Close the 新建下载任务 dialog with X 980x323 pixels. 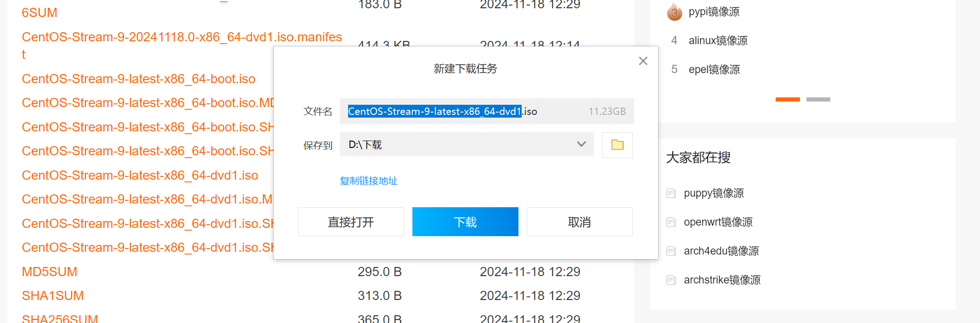tap(643, 61)
